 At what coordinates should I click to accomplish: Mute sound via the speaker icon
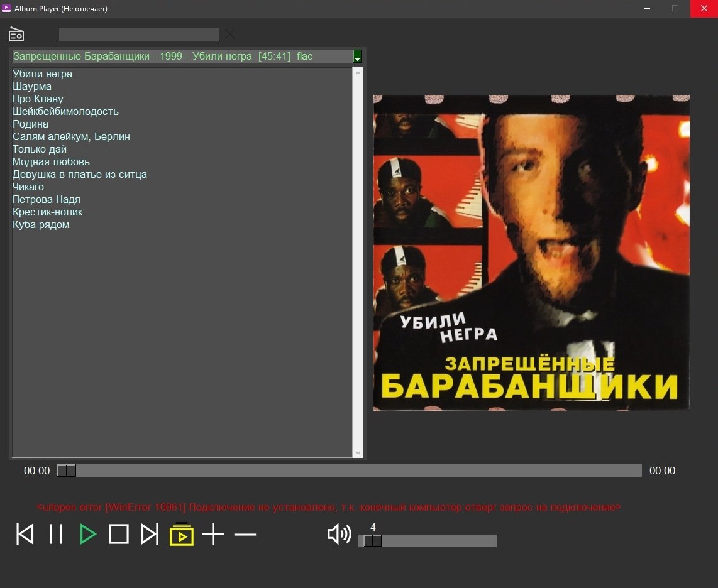click(340, 534)
